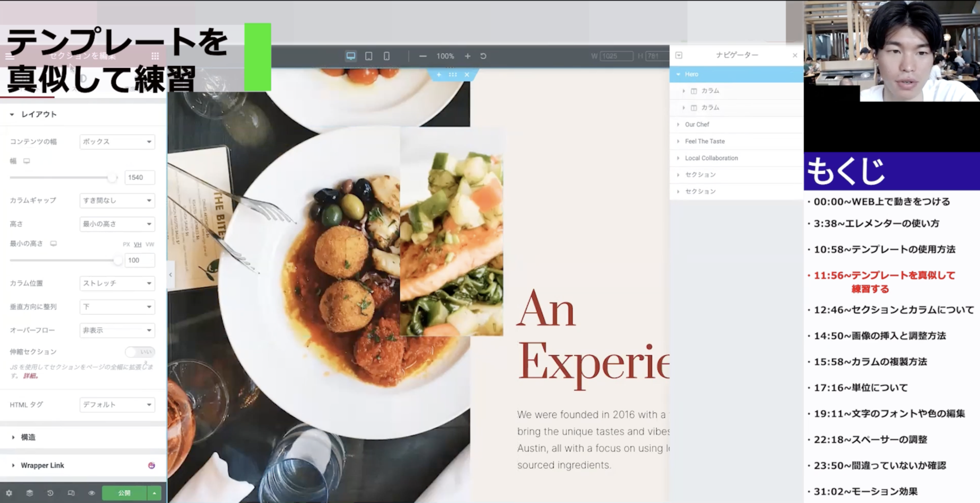This screenshot has width=980, height=503.
Task: Select Hero in the navigator
Action: click(x=736, y=74)
